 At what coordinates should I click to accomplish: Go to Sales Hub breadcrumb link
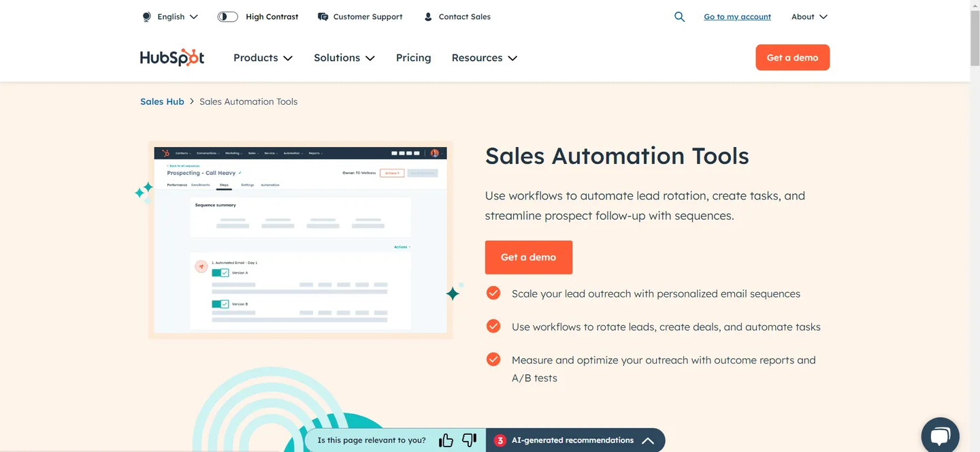click(x=162, y=101)
